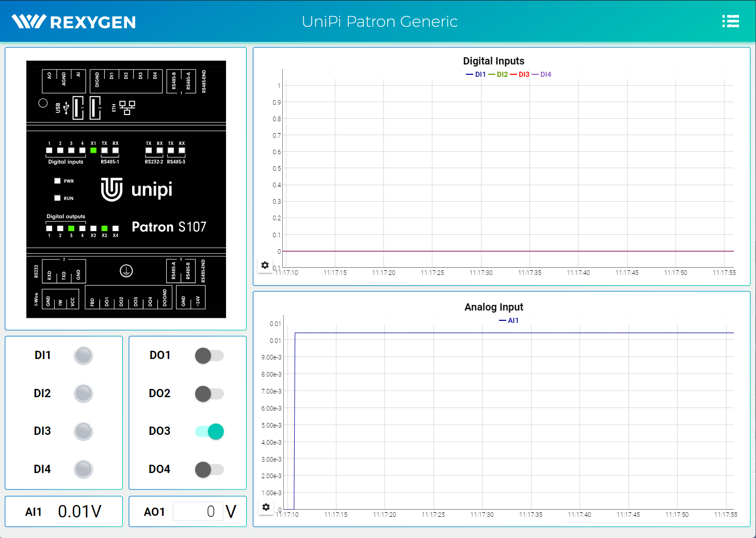The width and height of the screenshot is (756, 538).
Task: Toggle AI1 series in Analog Input legend
Action: pos(509,320)
